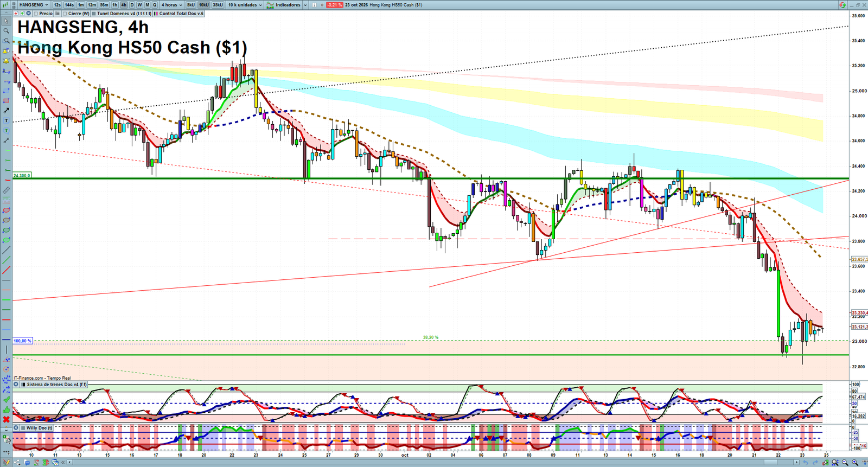868x467 pixels.
Task: Click the green thumbs-up icon
Action: (x=6, y=410)
